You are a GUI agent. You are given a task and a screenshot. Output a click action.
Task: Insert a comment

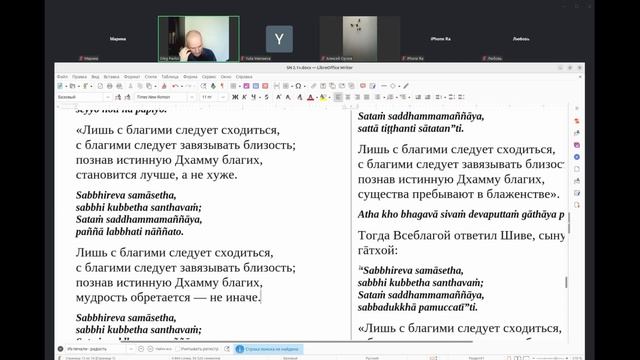(x=363, y=86)
